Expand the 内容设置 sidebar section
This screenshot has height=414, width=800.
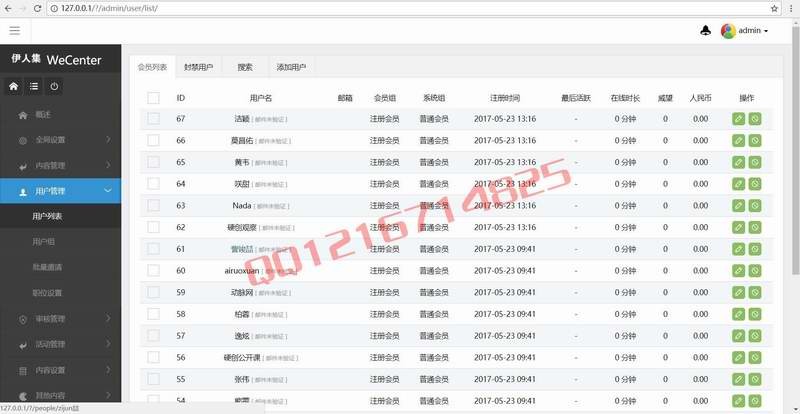pyautogui.click(x=61, y=370)
